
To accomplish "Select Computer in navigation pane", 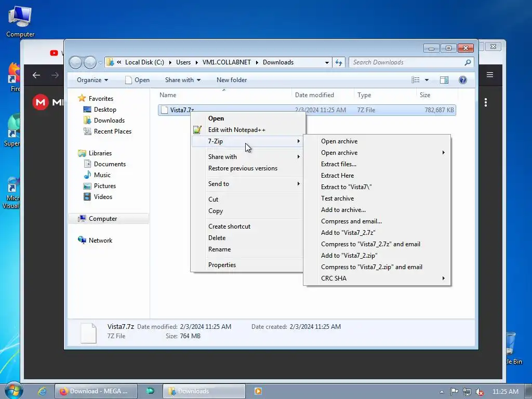I will (x=109, y=219).
